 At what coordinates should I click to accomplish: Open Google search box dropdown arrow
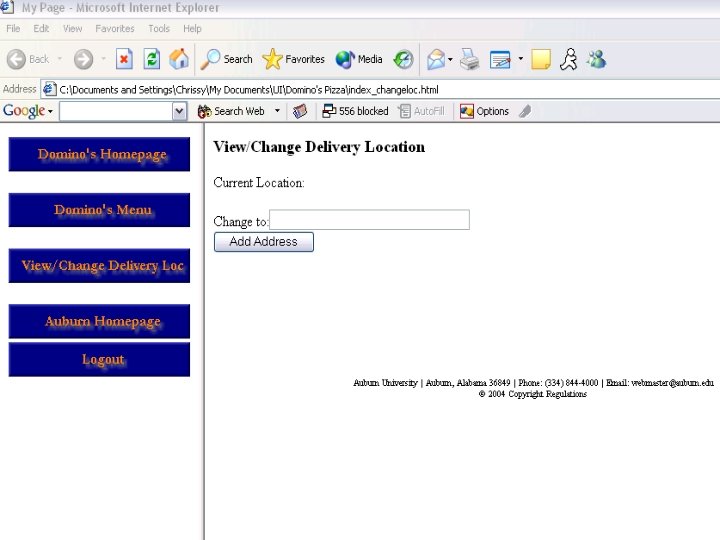[180, 111]
